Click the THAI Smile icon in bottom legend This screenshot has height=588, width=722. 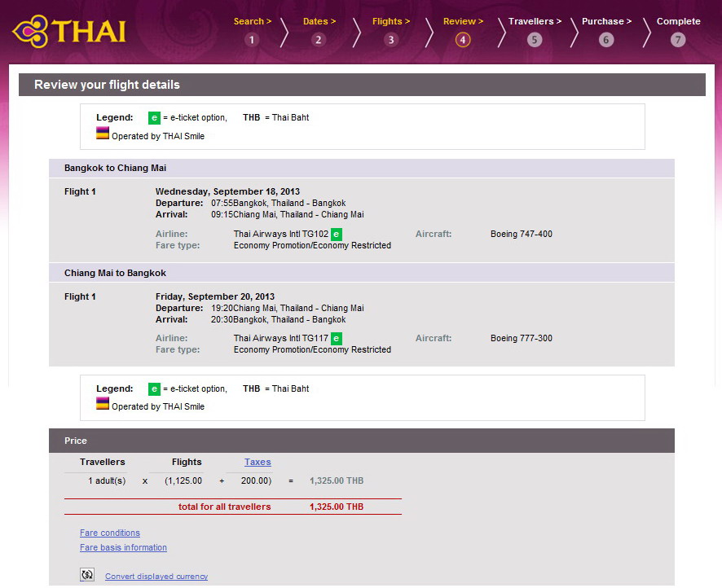[x=102, y=403]
